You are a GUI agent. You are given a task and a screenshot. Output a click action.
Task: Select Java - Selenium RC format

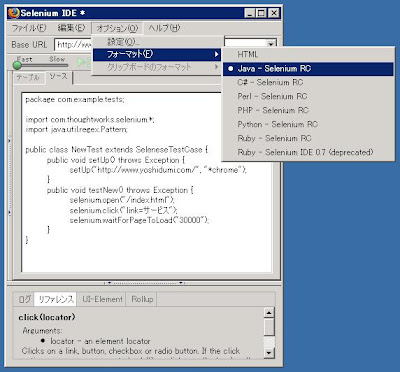308,69
